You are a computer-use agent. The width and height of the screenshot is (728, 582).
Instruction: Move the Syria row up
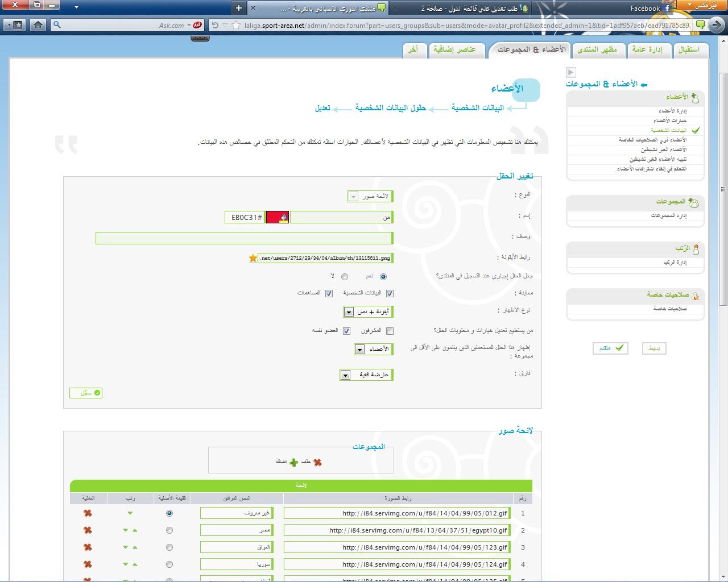135,564
